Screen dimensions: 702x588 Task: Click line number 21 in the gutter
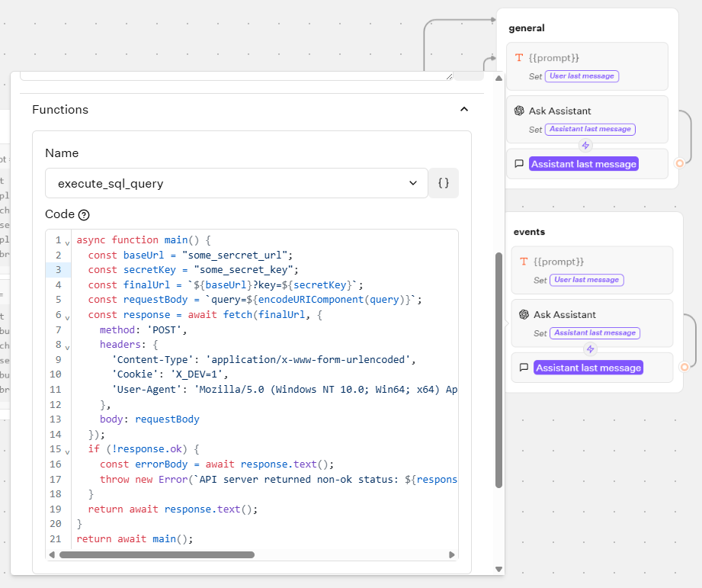(56, 538)
